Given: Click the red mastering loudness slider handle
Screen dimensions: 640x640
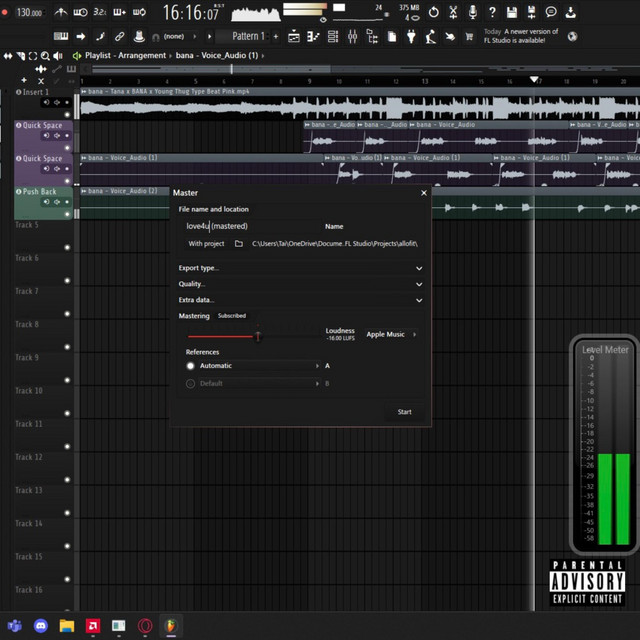Looking at the screenshot, I should [x=258, y=337].
